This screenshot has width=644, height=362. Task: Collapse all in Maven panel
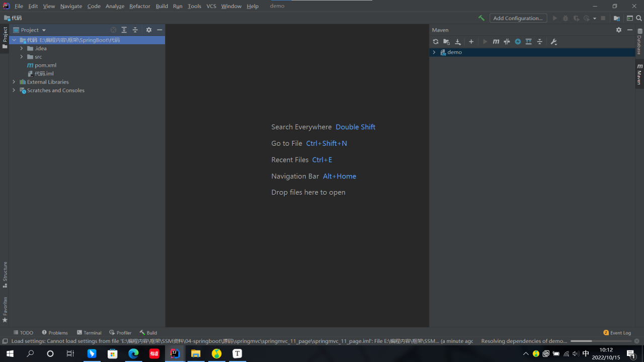pyautogui.click(x=540, y=42)
